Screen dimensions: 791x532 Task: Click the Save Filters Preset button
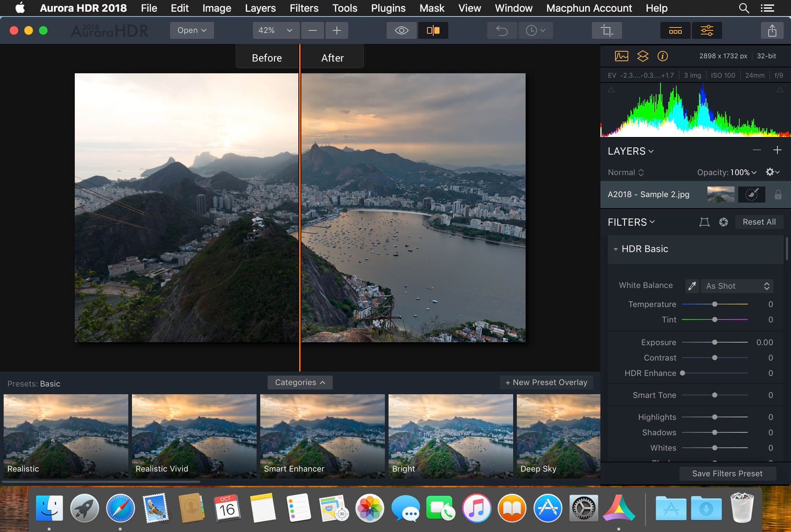pyautogui.click(x=727, y=473)
